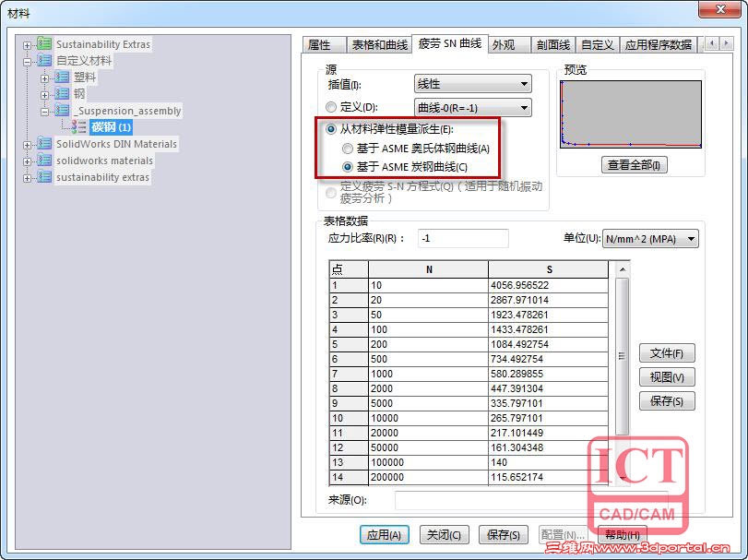Click the 帮助(H) button
The image size is (748, 560).
click(623, 535)
